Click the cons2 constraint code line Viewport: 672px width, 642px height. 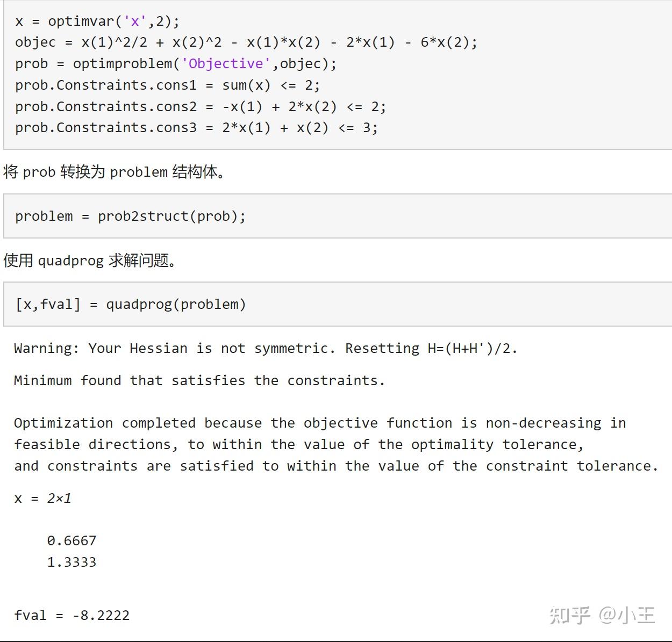coord(200,107)
